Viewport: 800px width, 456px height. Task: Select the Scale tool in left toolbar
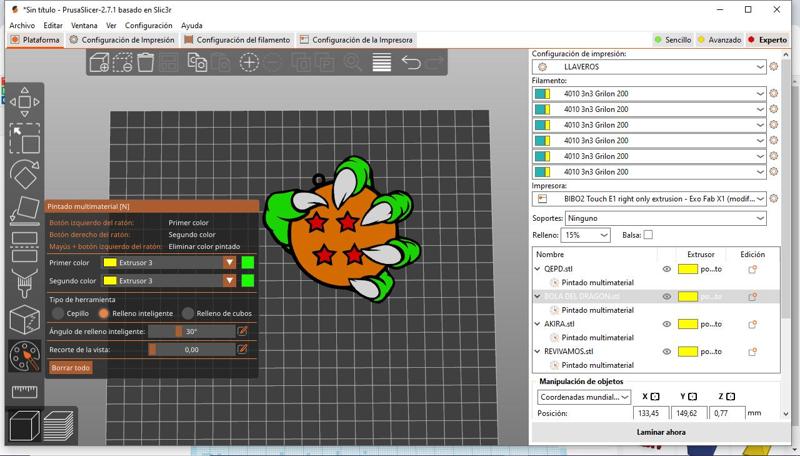point(24,211)
